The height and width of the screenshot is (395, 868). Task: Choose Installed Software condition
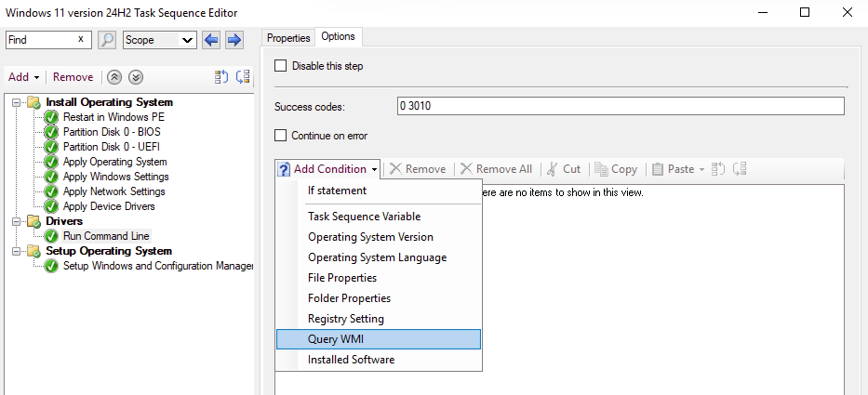coord(379,360)
